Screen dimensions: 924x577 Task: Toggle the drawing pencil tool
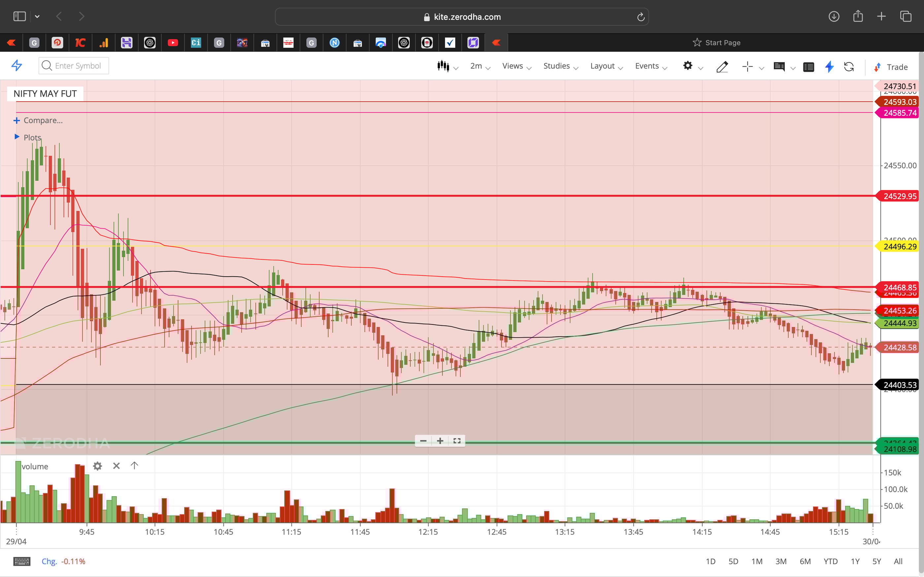point(722,67)
